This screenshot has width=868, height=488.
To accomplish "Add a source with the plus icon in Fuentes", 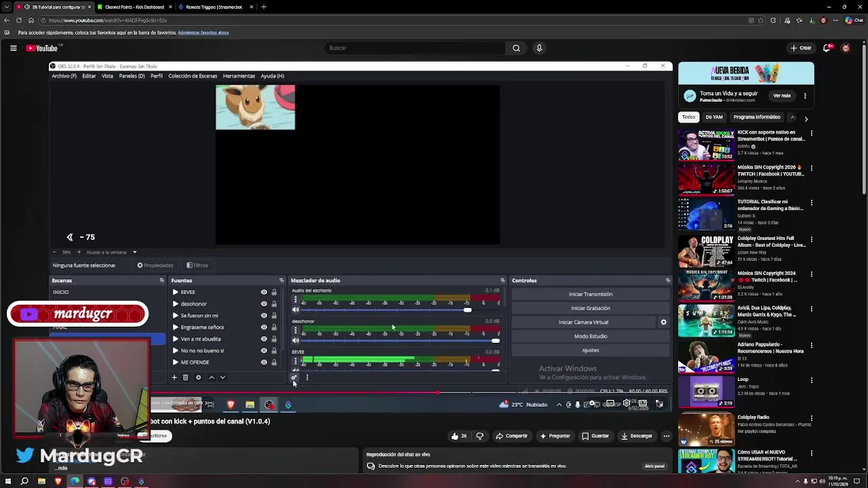I will click(x=174, y=378).
